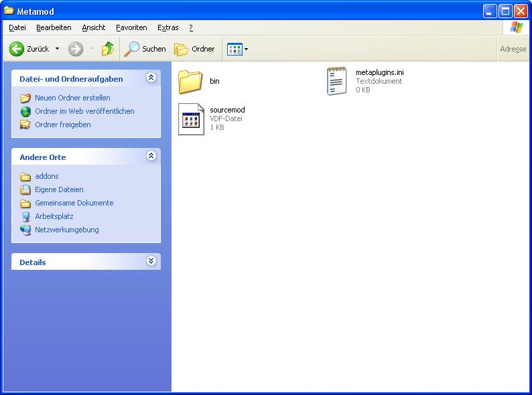Go up one folder level icon
The width and height of the screenshot is (532, 395).
click(x=108, y=49)
